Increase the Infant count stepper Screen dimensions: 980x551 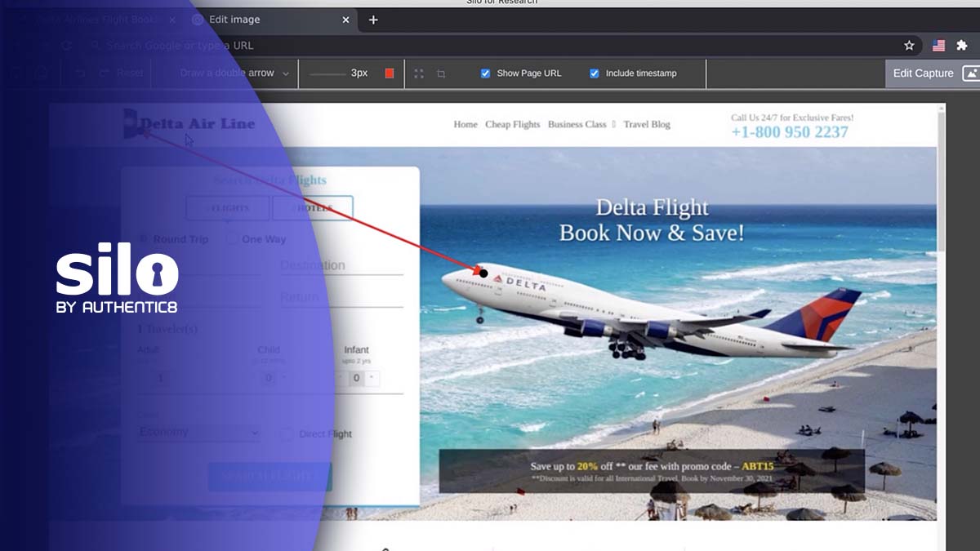click(372, 378)
